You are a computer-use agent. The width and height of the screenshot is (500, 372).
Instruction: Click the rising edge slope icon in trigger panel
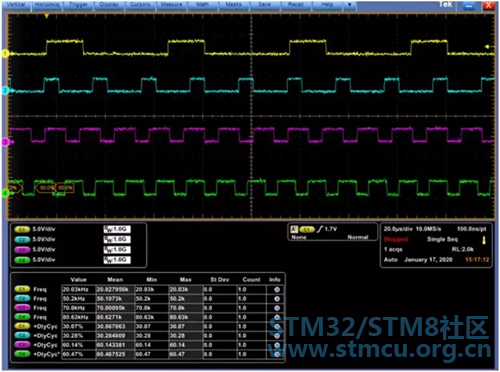(320, 229)
